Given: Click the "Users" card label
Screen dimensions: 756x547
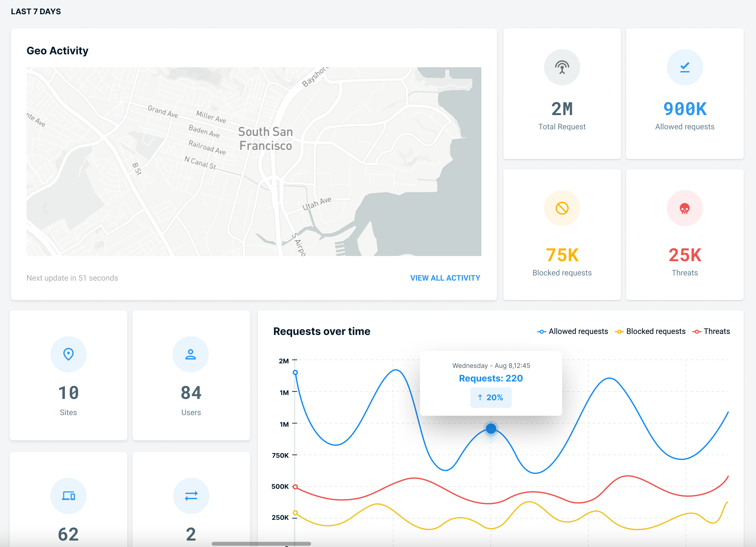Looking at the screenshot, I should coord(191,413).
